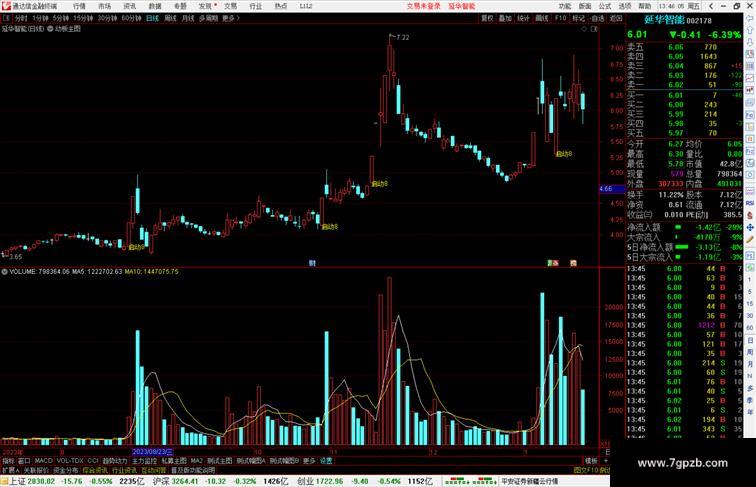This screenshot has width=756, height=487.
Task: Click the highlighted date 2023/08/23 marker
Action: pyautogui.click(x=152, y=452)
